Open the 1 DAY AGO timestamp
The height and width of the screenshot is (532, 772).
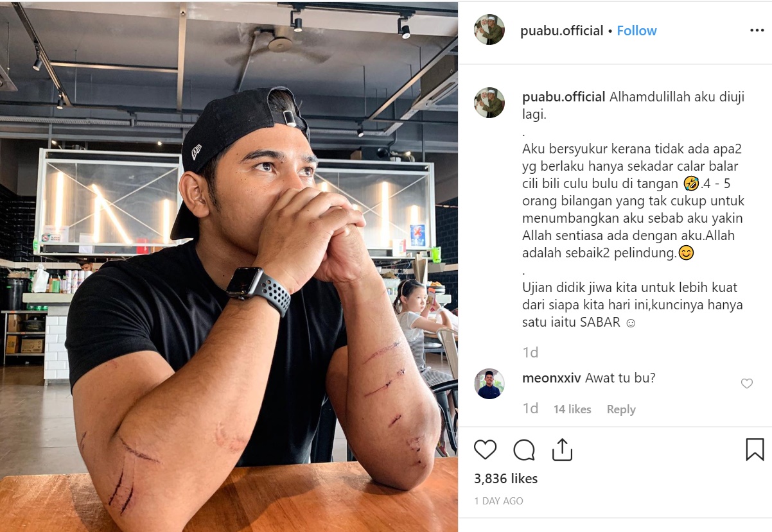(x=499, y=501)
